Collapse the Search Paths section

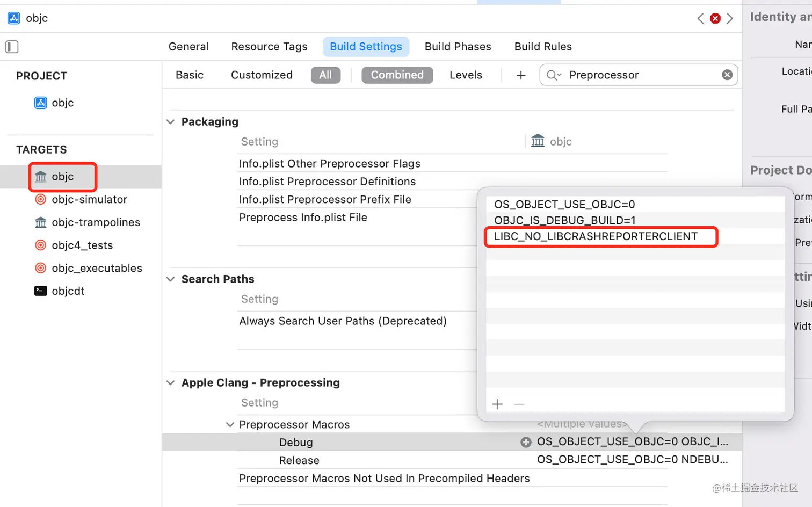tap(171, 279)
